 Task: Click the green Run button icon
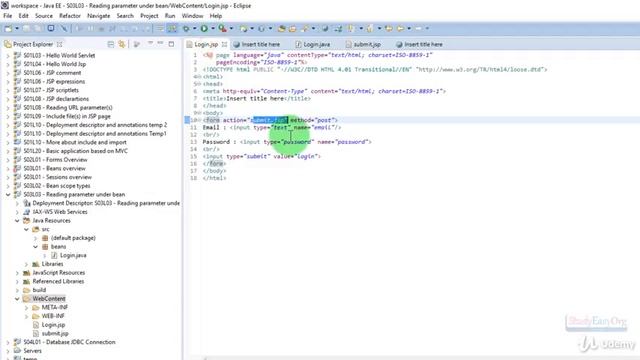(204, 29)
